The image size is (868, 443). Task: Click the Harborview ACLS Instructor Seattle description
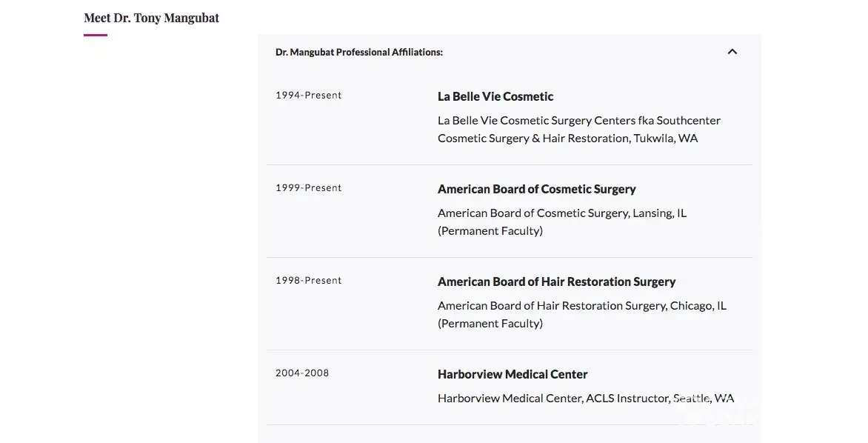click(585, 399)
